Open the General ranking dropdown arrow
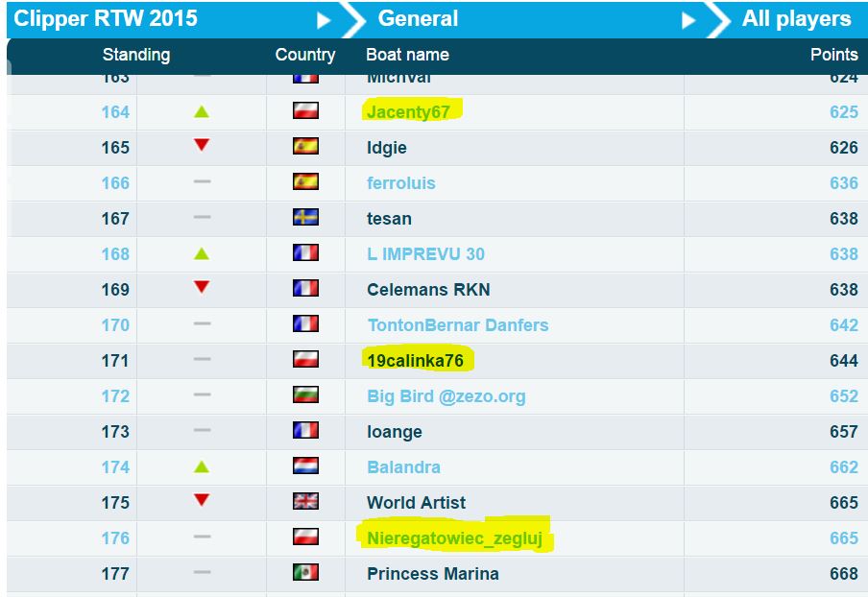The height and width of the screenshot is (597, 868). (688, 20)
